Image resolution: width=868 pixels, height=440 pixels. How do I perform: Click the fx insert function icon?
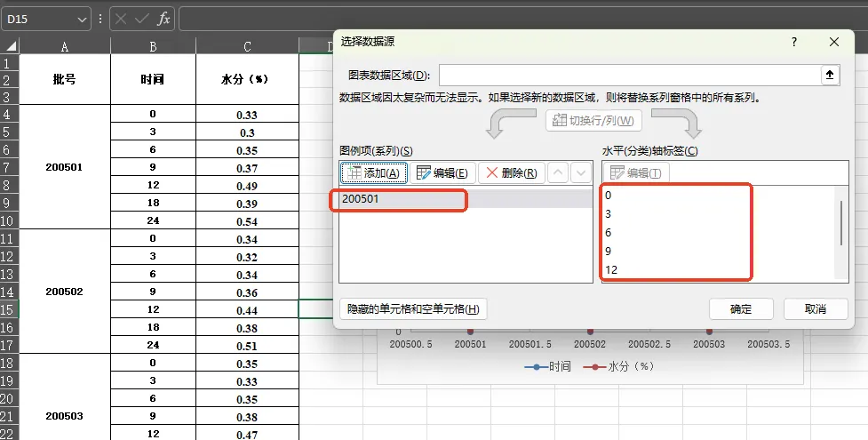click(x=163, y=19)
